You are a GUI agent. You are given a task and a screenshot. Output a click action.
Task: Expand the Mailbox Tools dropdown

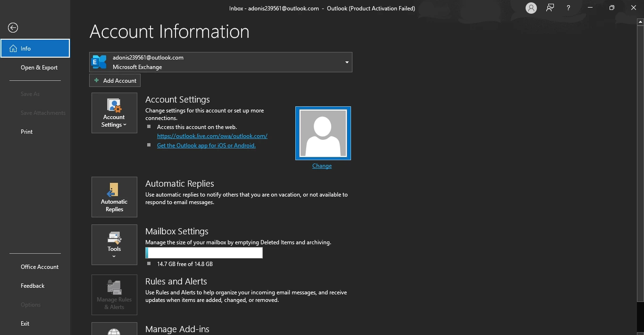(x=114, y=245)
